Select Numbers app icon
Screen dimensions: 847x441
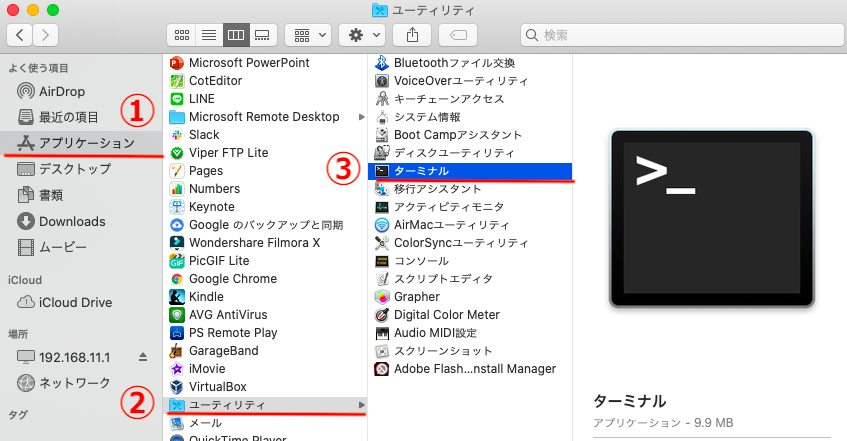tap(177, 189)
